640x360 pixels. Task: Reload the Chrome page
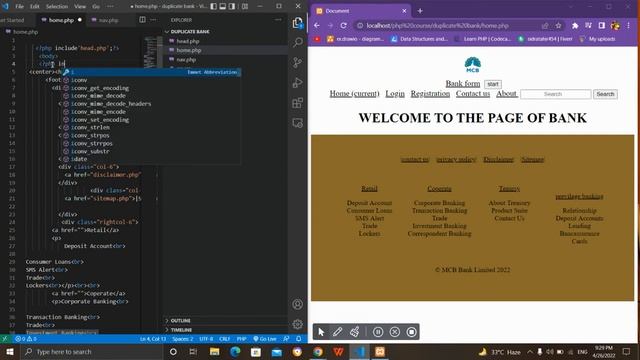pyautogui.click(x=344, y=25)
